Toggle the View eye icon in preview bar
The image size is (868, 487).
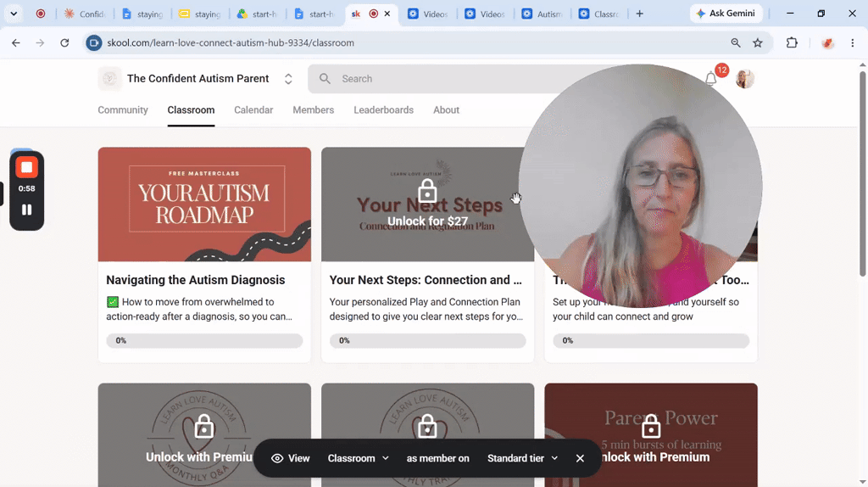277,458
